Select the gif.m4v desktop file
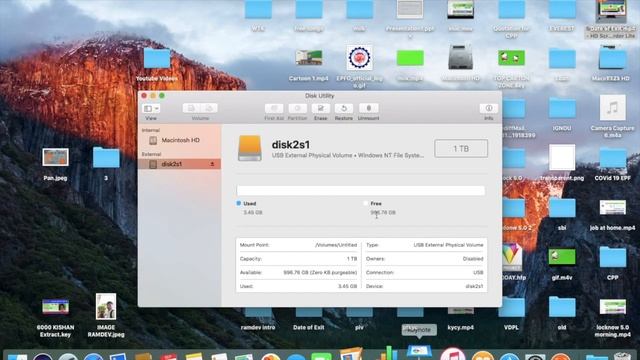This screenshot has width=640, height=360. [x=562, y=257]
